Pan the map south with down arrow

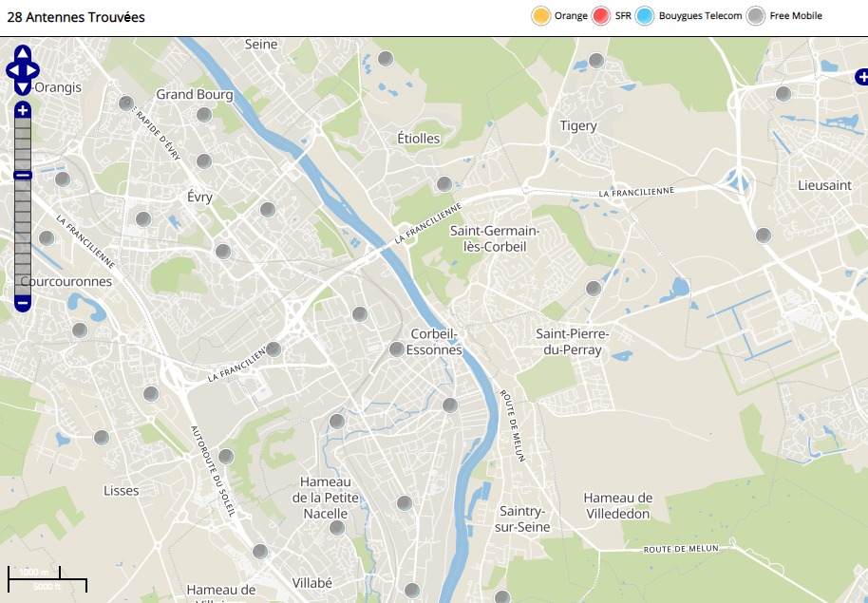(x=23, y=87)
